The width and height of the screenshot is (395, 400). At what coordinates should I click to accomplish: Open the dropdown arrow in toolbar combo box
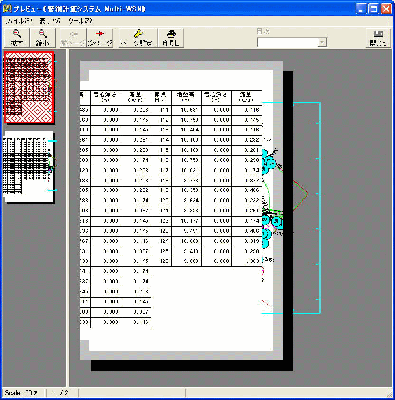click(322, 43)
